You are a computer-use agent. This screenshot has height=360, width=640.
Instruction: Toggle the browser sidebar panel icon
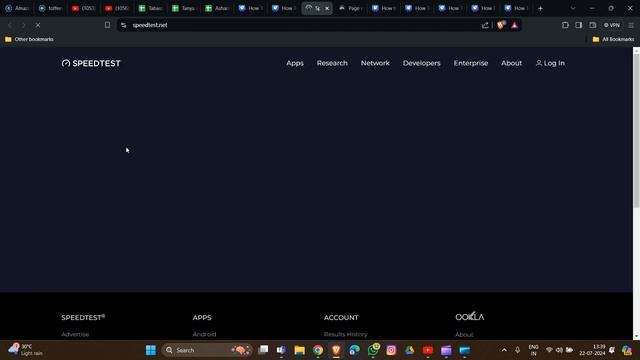tap(578, 25)
